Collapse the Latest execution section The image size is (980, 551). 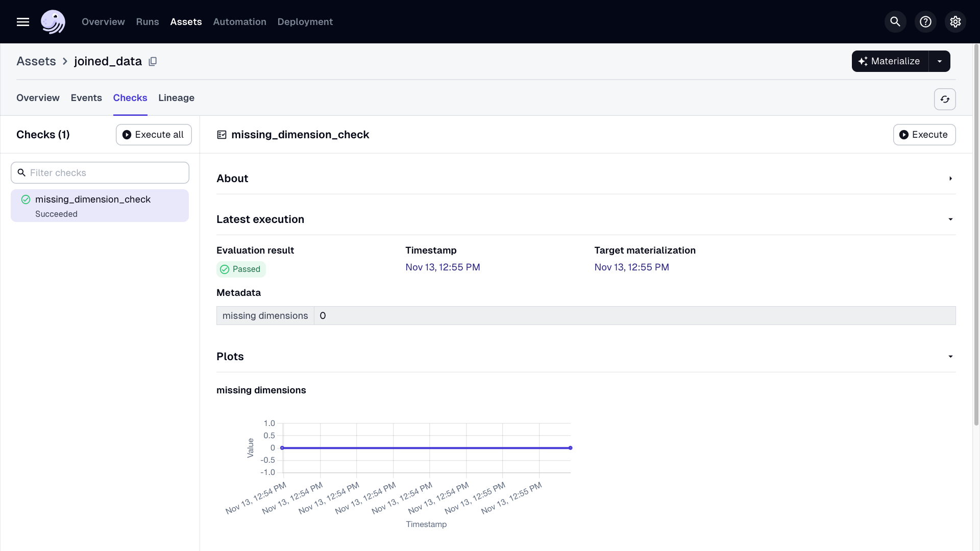(950, 219)
